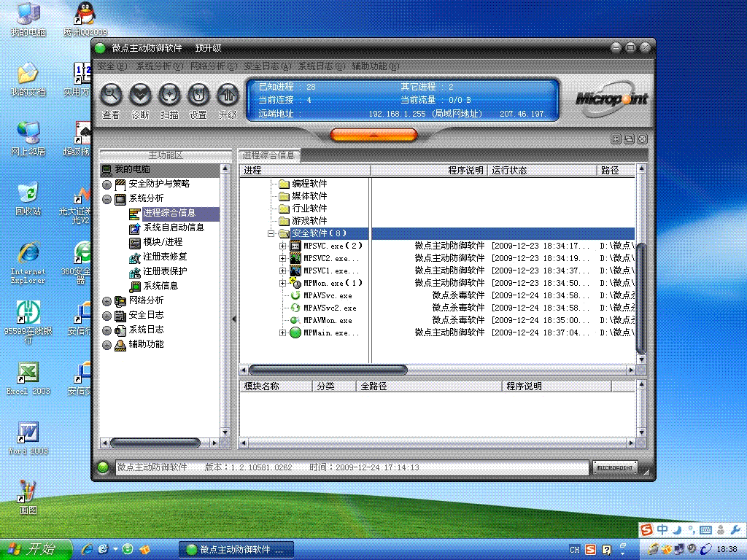Viewport: 747px width, 560px height.
Task: Select the MPAVSvc.exe process icon
Action: pos(295,295)
